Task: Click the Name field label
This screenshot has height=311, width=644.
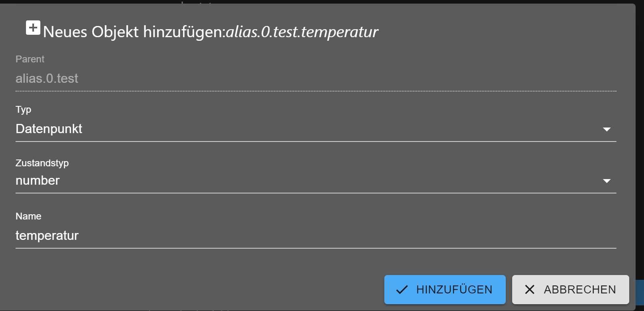Action: [28, 216]
